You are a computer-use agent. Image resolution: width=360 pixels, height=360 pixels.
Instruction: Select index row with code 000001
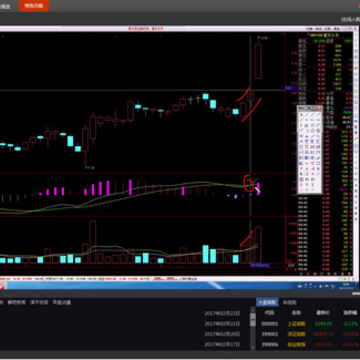[308, 324]
